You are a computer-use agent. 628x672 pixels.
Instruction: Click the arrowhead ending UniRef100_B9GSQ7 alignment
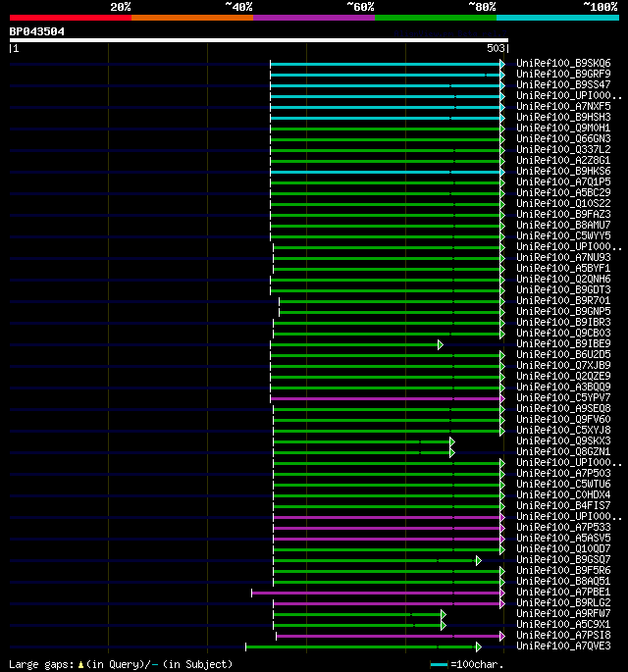(479, 560)
